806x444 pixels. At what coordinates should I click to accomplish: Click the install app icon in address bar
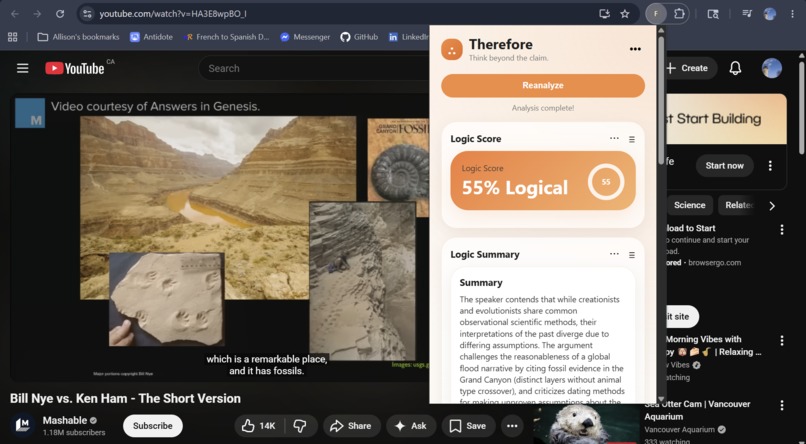point(604,14)
